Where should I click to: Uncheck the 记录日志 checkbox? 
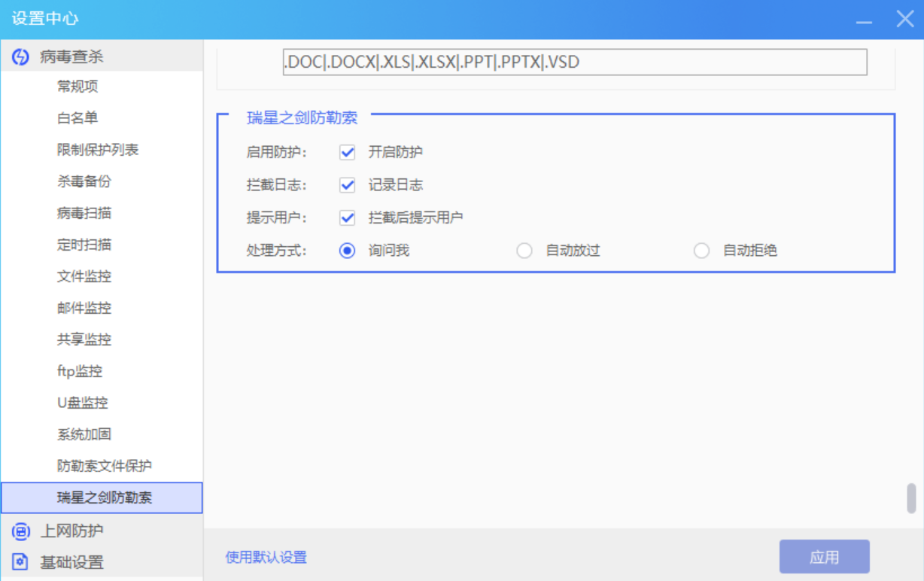[347, 185]
